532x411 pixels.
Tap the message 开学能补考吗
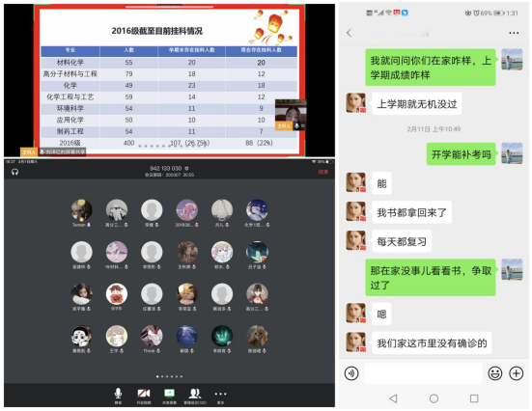[462, 154]
